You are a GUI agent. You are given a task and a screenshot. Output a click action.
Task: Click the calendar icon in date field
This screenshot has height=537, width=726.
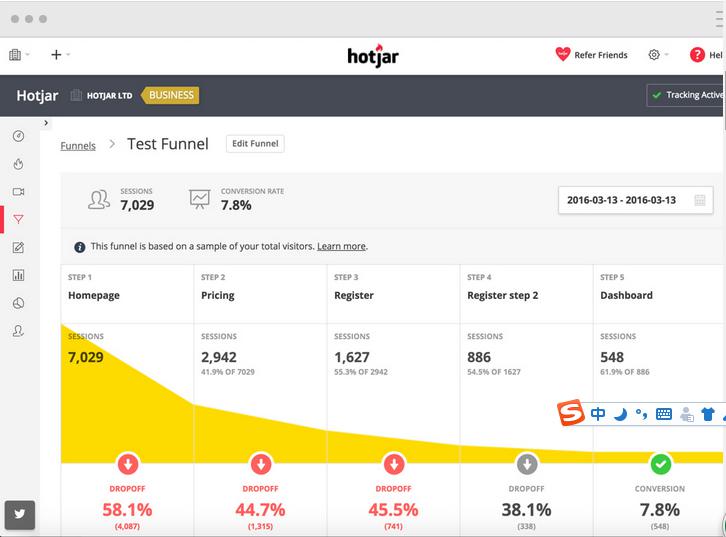(700, 200)
